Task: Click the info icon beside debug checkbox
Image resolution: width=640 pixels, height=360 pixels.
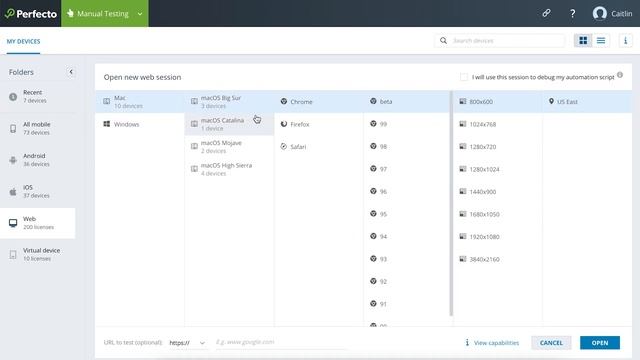Action: (x=620, y=75)
